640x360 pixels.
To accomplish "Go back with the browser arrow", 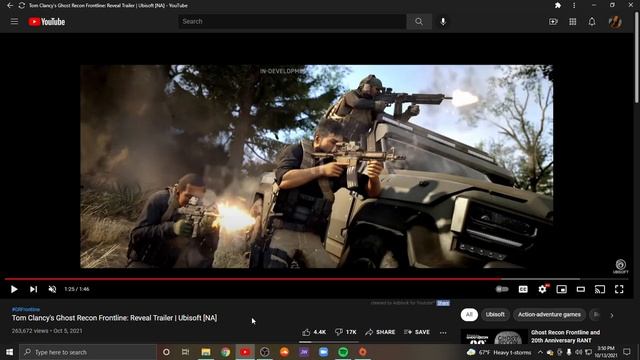I will (x=10, y=5).
